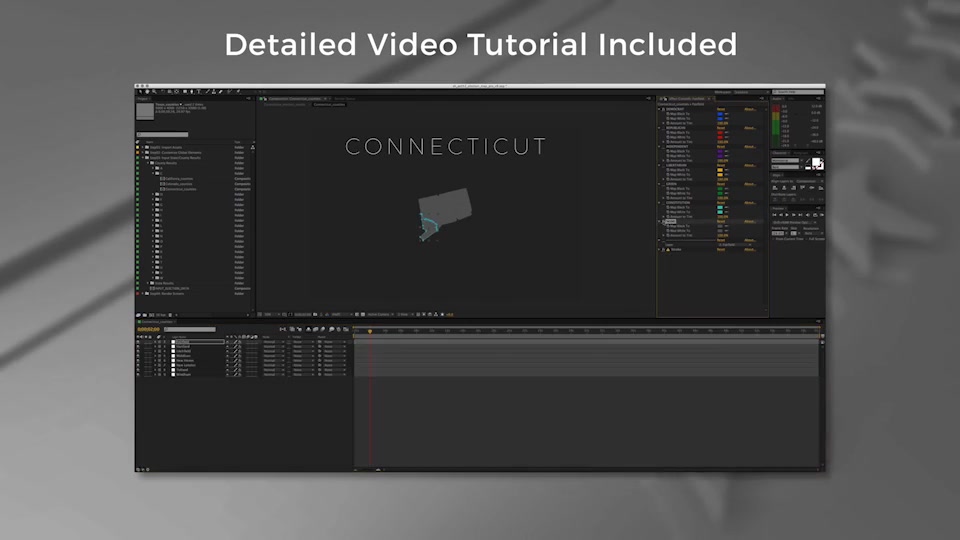960x540 pixels.
Task: Select the Zoom magnifier tool
Action: click(x=154, y=92)
